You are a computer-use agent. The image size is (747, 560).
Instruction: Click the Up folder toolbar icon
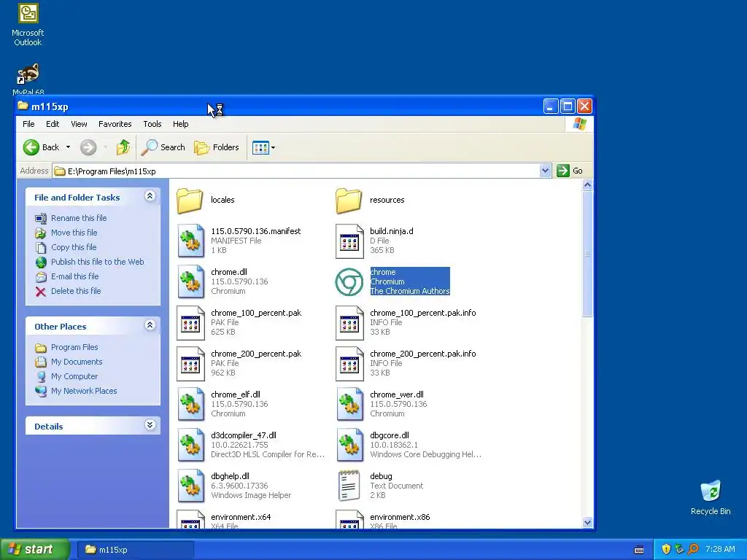(x=123, y=147)
